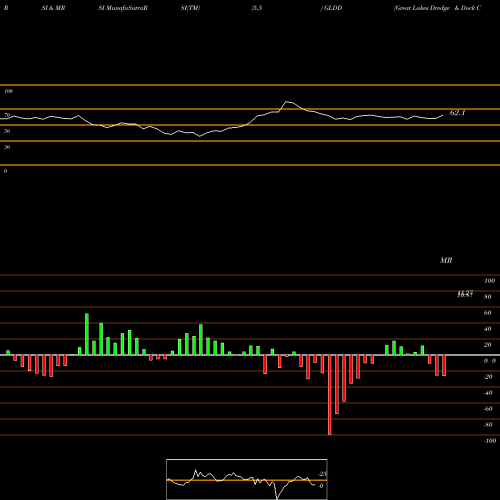Click the GLDD ticker symbol in header
The height and width of the screenshot is (500, 500).
pyautogui.click(x=333, y=8)
